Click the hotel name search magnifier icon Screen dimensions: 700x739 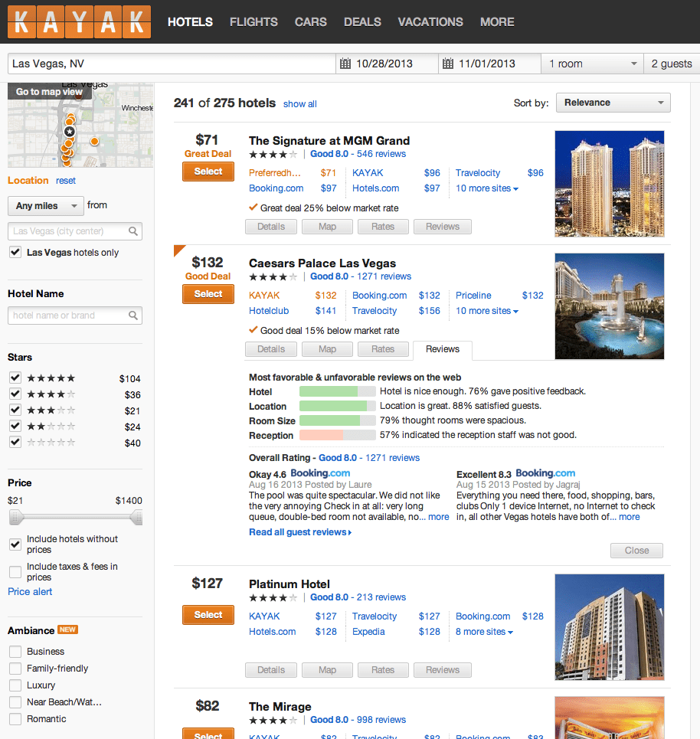[x=133, y=316]
